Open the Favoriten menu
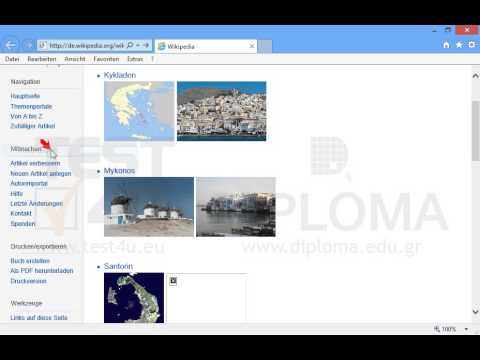Image resolution: width=480 pixels, height=360 pixels. coord(106,59)
